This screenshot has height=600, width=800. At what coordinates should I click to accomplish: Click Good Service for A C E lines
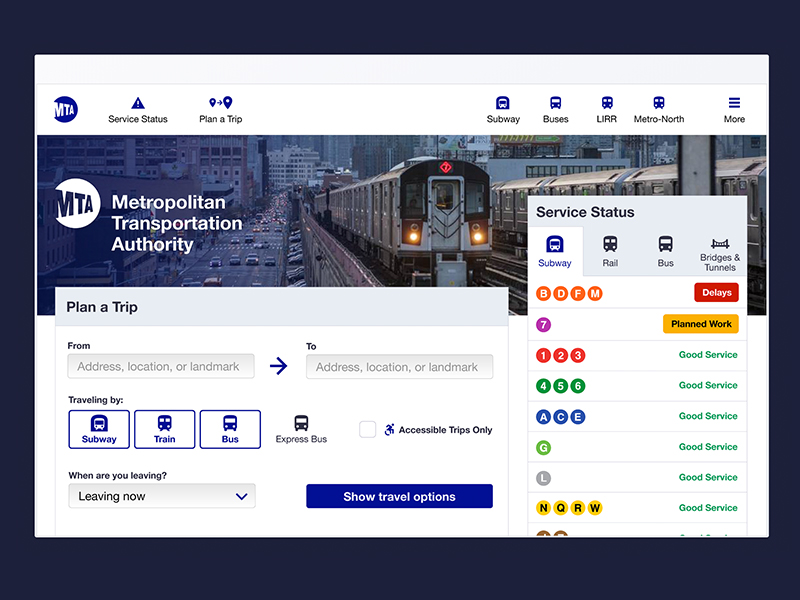click(x=708, y=416)
